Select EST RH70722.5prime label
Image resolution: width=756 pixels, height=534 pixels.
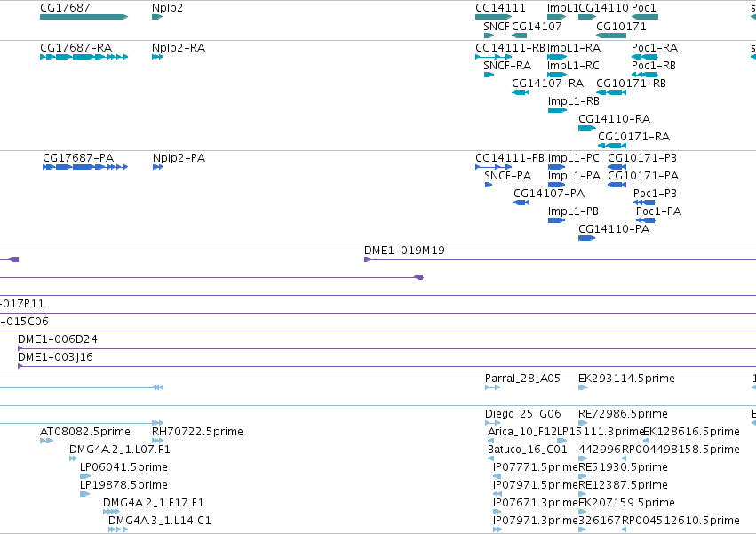click(198, 432)
